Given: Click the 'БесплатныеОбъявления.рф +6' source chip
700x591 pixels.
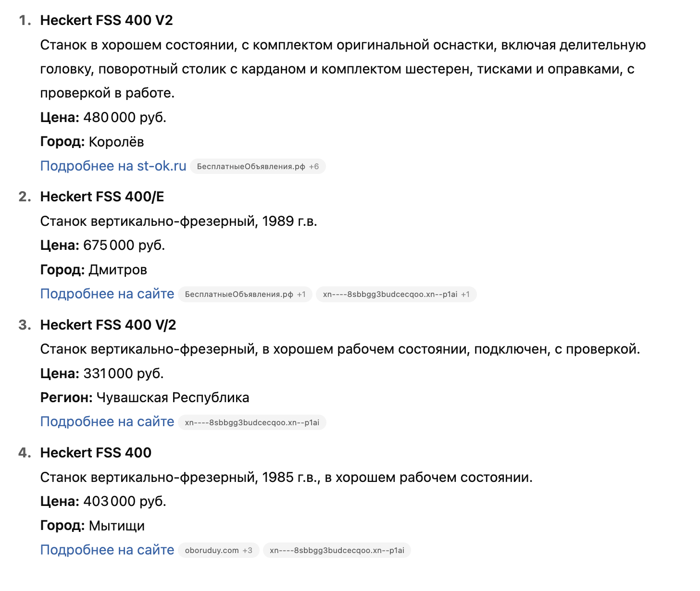Looking at the screenshot, I should 258,167.
